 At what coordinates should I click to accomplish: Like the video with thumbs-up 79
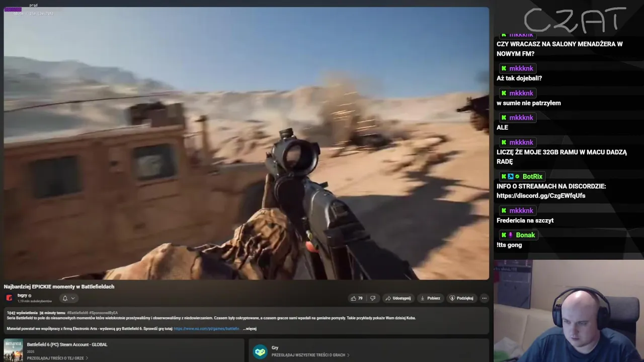point(357,298)
